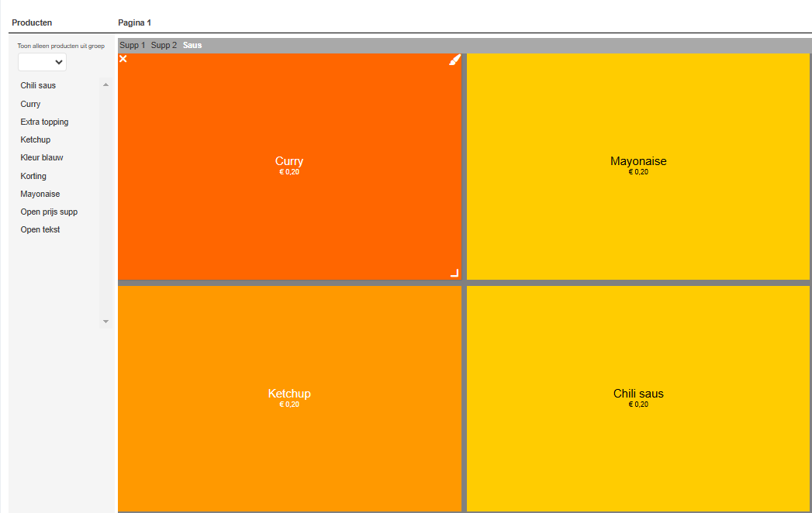The image size is (812, 513).
Task: Switch to Supp 2 tab
Action: [164, 45]
